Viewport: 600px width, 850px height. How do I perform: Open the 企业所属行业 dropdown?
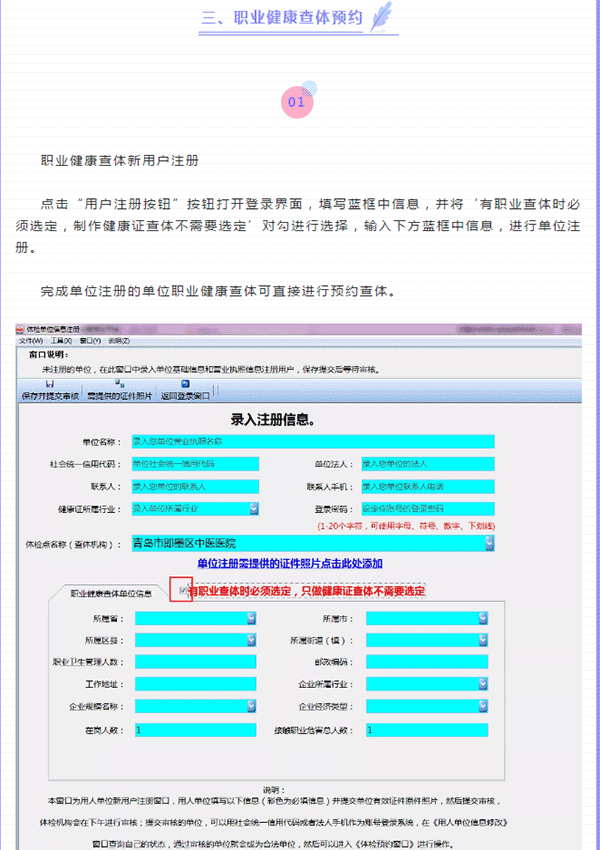tap(482, 684)
